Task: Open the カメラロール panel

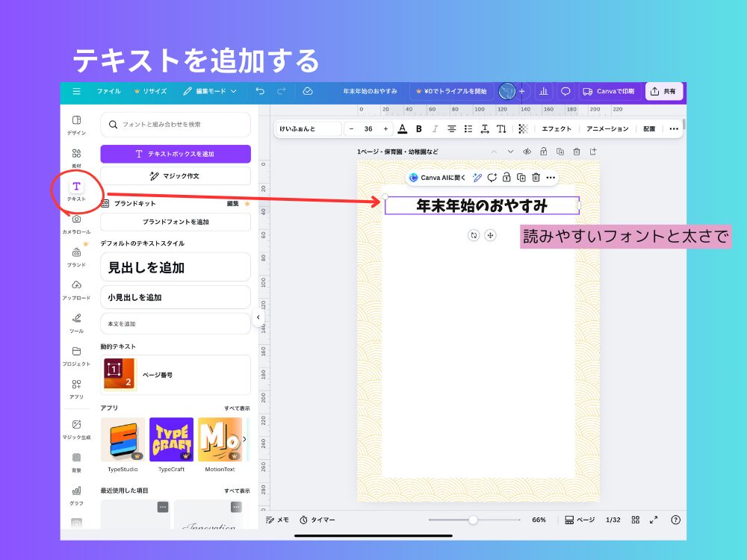Action: point(76,222)
